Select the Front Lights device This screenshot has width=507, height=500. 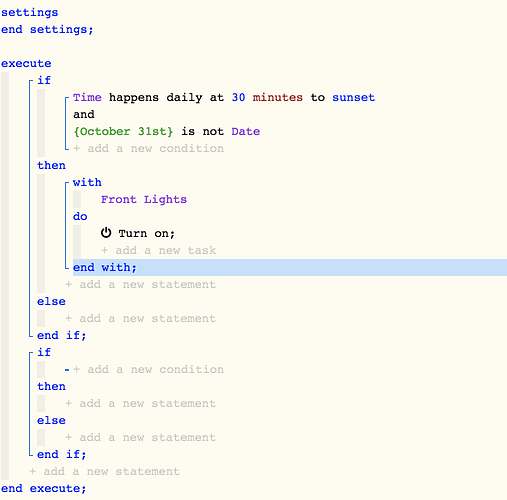coord(144,199)
